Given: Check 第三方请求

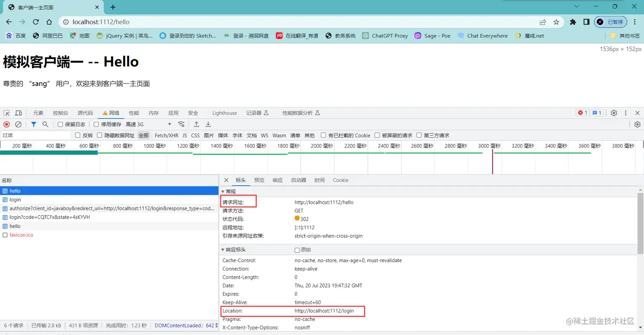Looking at the screenshot, I should point(419,136).
